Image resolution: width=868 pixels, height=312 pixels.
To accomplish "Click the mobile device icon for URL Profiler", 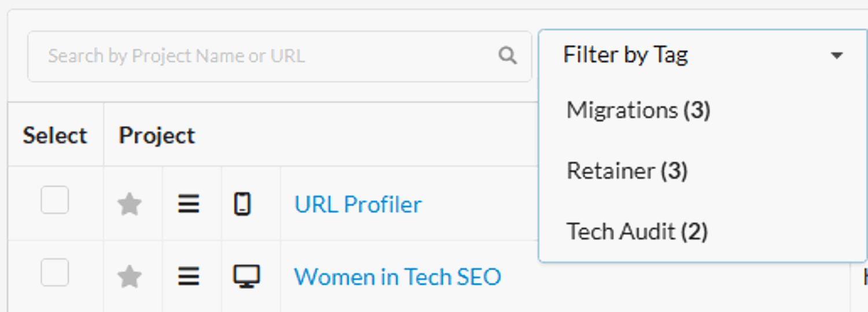I will 242,204.
